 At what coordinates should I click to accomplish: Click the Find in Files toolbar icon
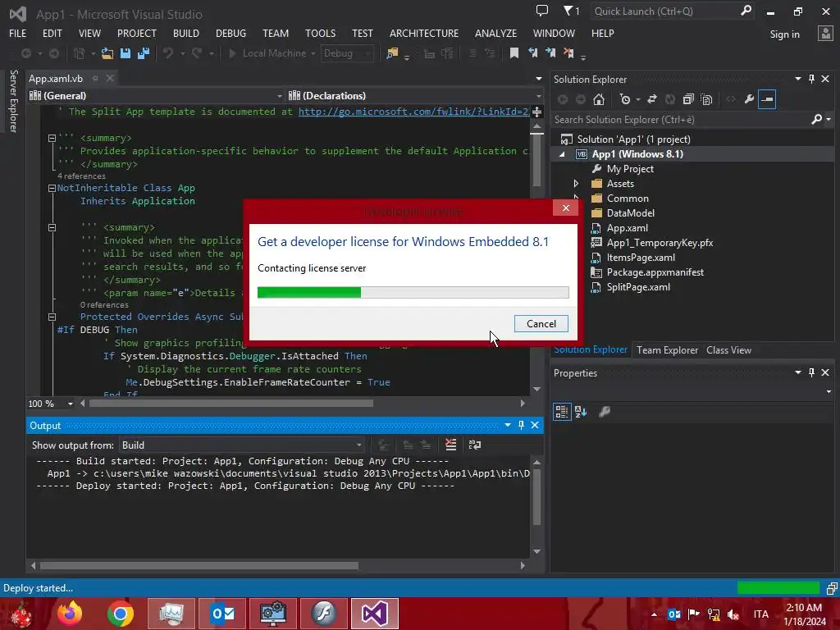tap(392, 53)
